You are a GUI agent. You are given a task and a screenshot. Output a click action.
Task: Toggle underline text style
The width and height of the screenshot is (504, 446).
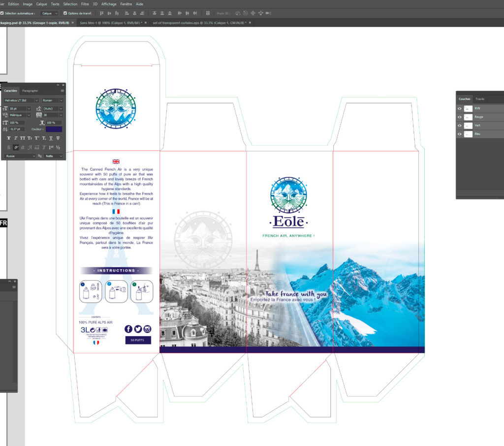(x=51, y=138)
